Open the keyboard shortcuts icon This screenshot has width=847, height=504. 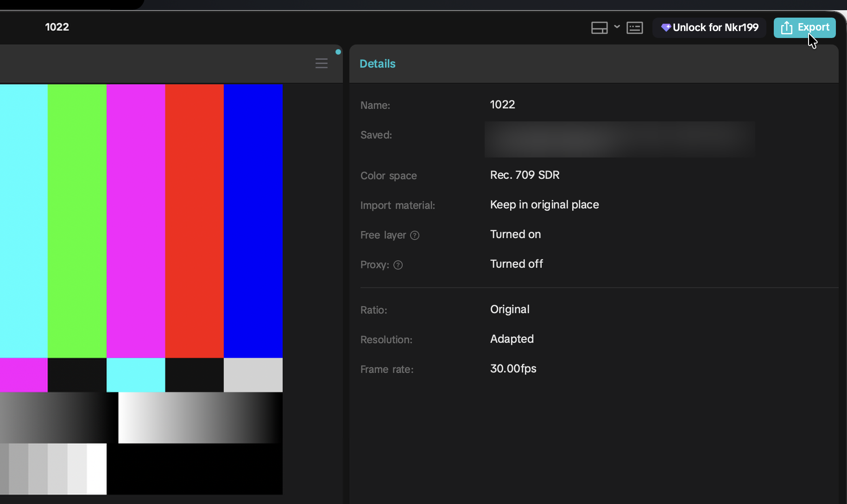pyautogui.click(x=635, y=28)
